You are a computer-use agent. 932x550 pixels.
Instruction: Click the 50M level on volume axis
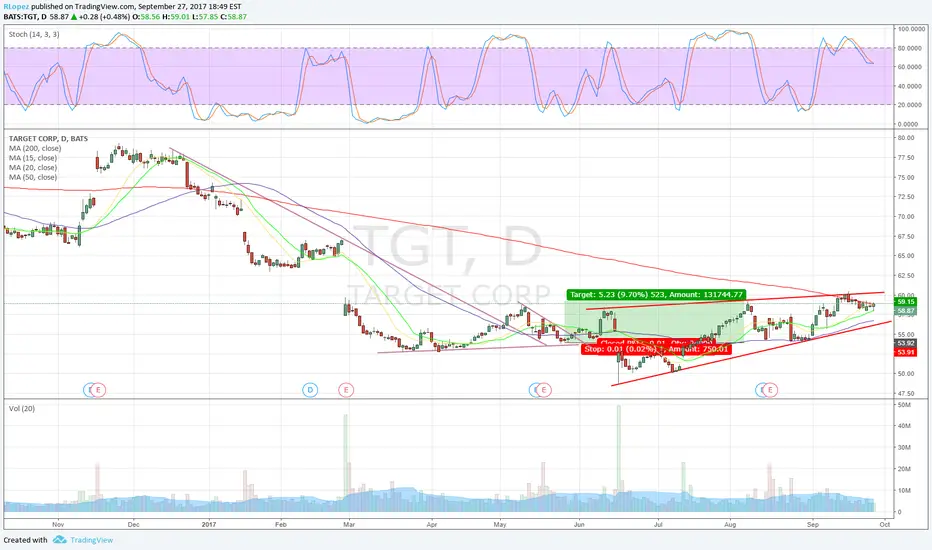click(904, 405)
